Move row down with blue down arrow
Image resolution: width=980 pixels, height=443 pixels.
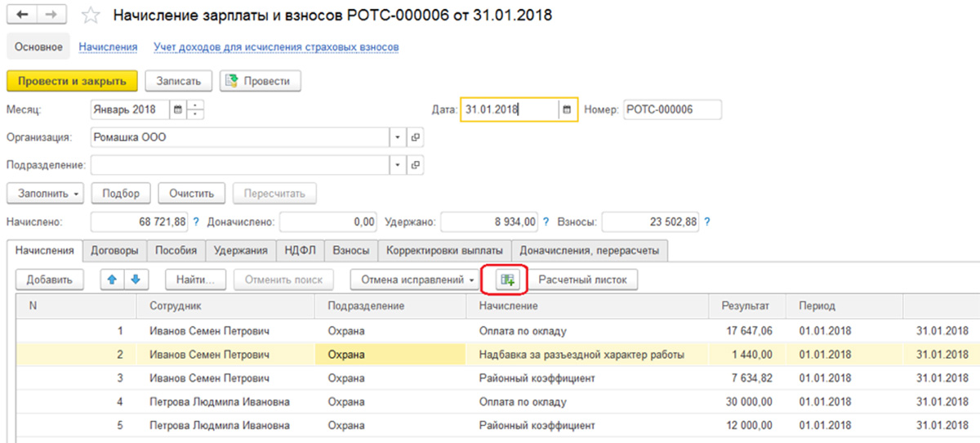[135, 280]
